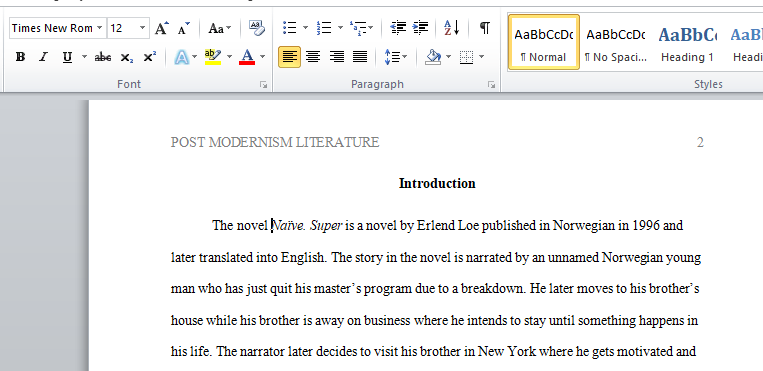The image size is (763, 371).
Task: Open the font name dropdown
Action: click(x=100, y=28)
